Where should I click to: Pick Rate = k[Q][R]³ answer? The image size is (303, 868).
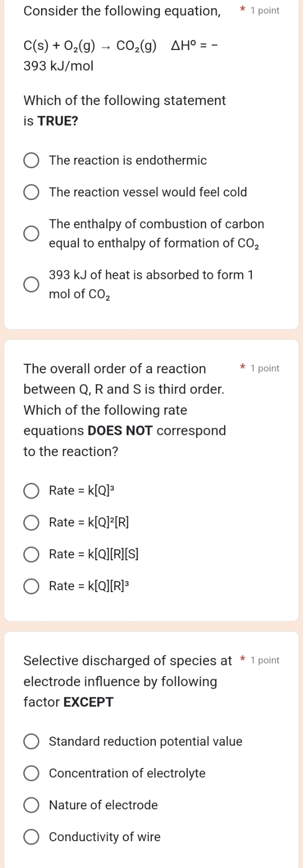point(31,586)
